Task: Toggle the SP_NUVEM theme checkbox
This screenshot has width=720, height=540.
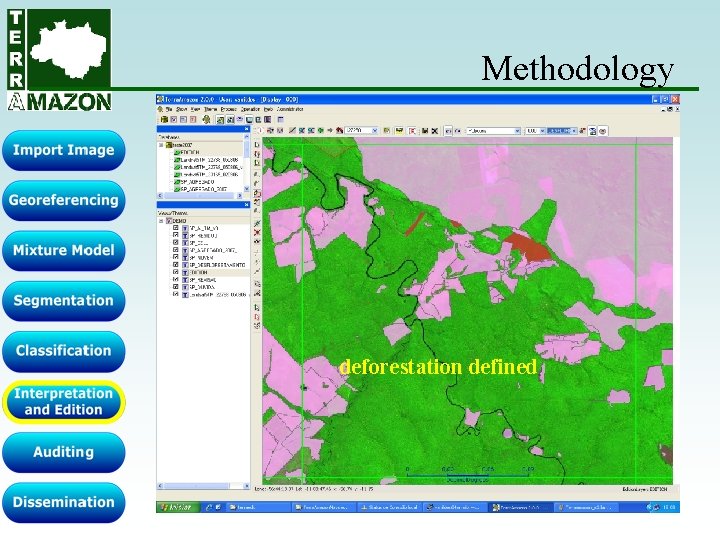Action: 176,258
